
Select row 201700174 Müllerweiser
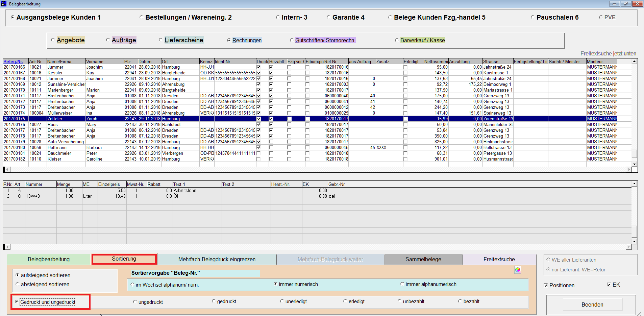pyautogui.click(x=317, y=113)
